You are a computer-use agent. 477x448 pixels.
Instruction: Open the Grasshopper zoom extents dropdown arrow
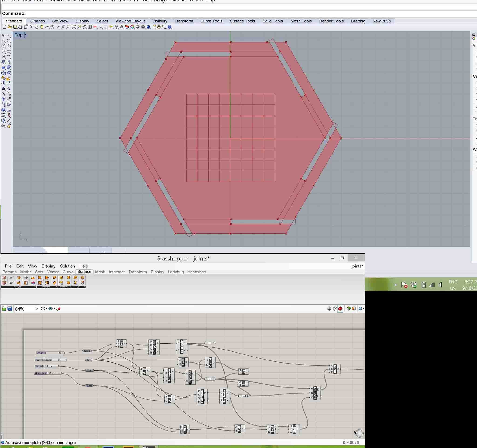pos(47,309)
